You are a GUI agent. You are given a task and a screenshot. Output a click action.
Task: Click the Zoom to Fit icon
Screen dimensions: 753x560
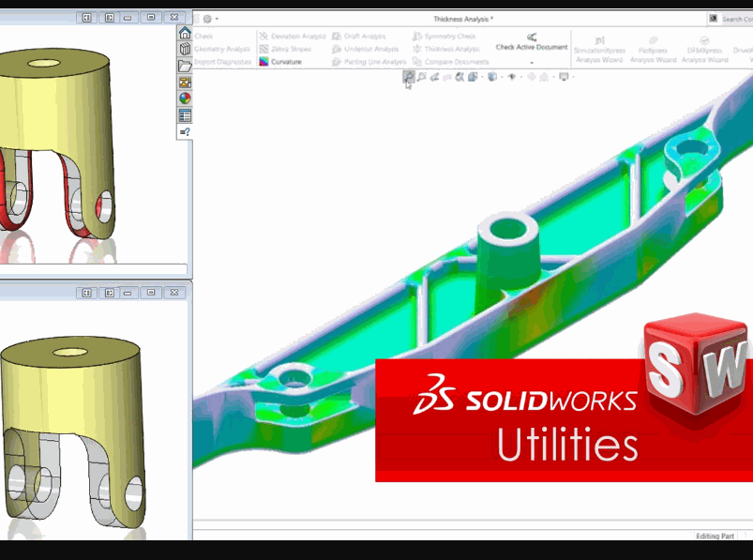coord(409,77)
